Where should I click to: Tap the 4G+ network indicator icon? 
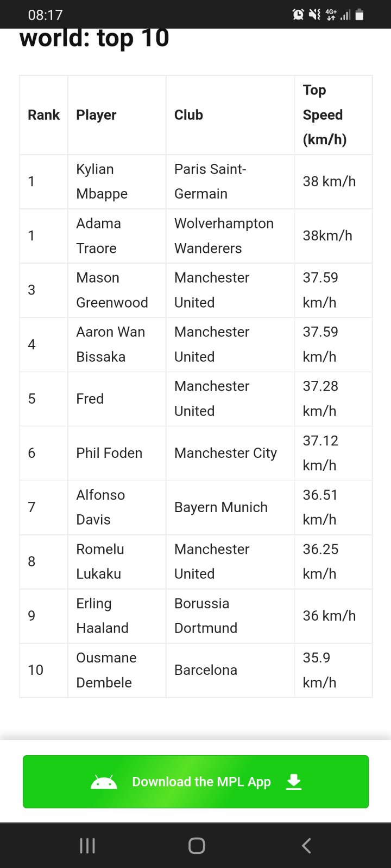(x=331, y=15)
